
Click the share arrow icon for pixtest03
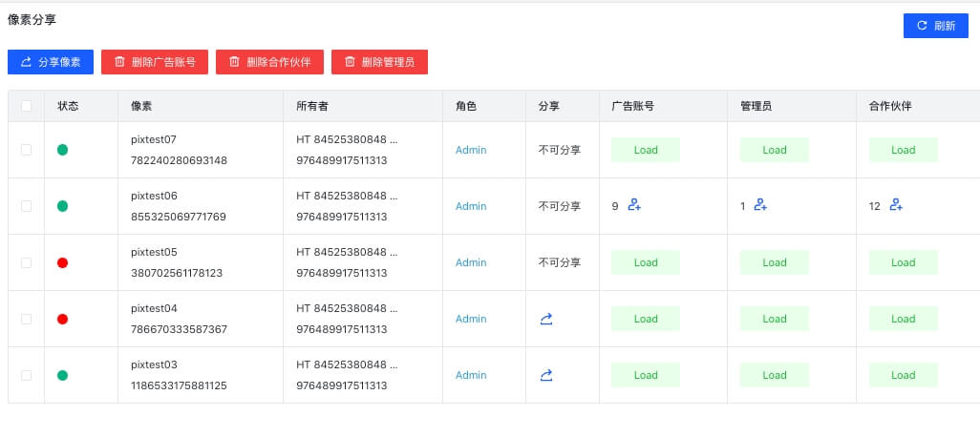(x=546, y=375)
